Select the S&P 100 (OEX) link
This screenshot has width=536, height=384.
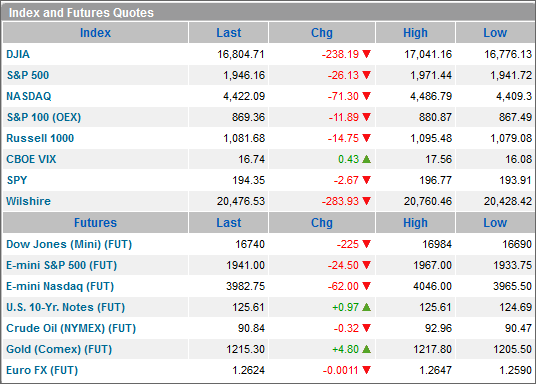point(44,117)
